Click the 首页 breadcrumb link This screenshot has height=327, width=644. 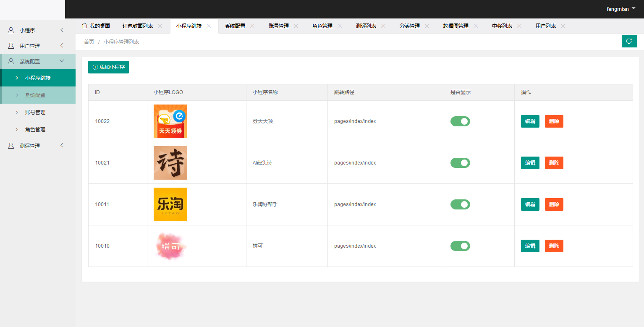(x=89, y=41)
